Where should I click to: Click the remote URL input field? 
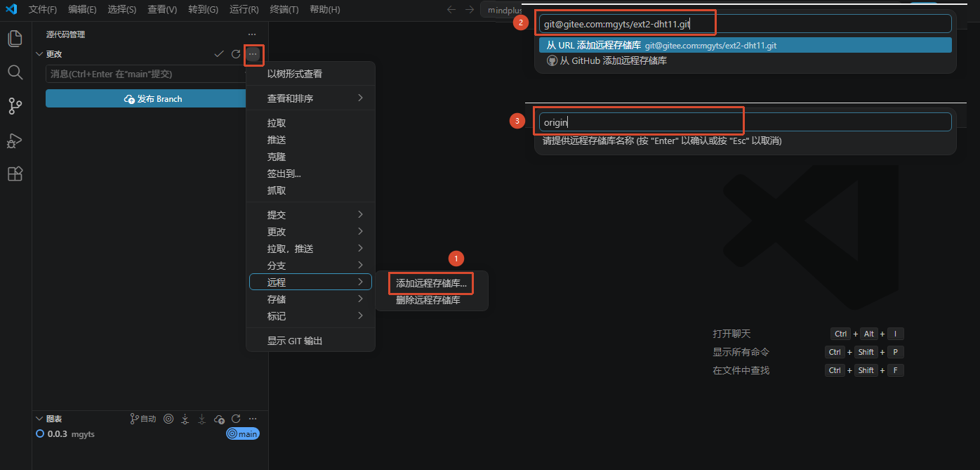coord(745,23)
